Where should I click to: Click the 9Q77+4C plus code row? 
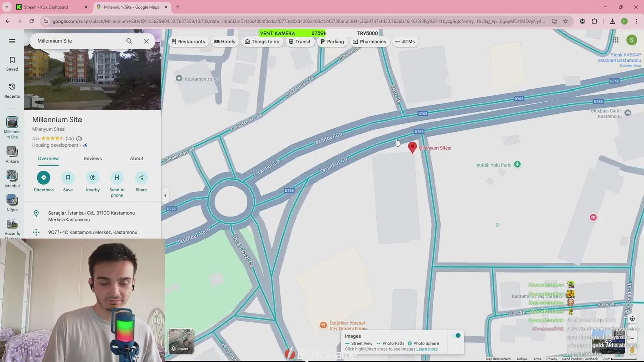93,232
